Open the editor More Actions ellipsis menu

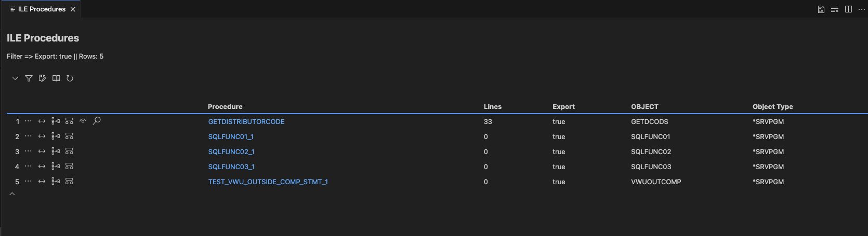tap(861, 9)
